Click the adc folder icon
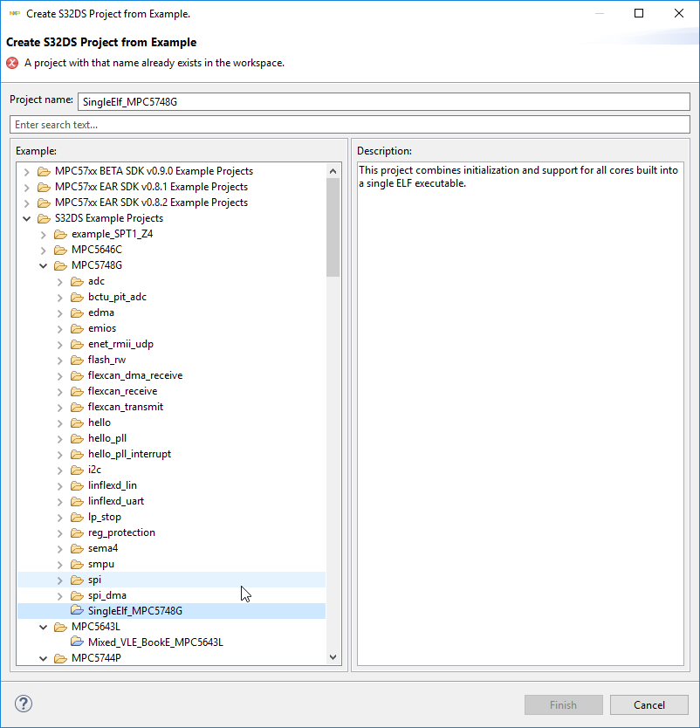This screenshot has height=728, width=700. click(x=77, y=281)
